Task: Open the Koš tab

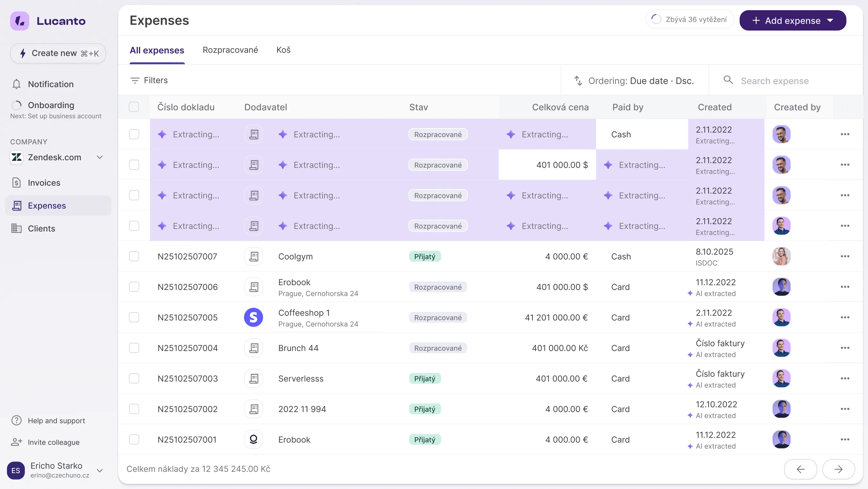Action: [283, 50]
